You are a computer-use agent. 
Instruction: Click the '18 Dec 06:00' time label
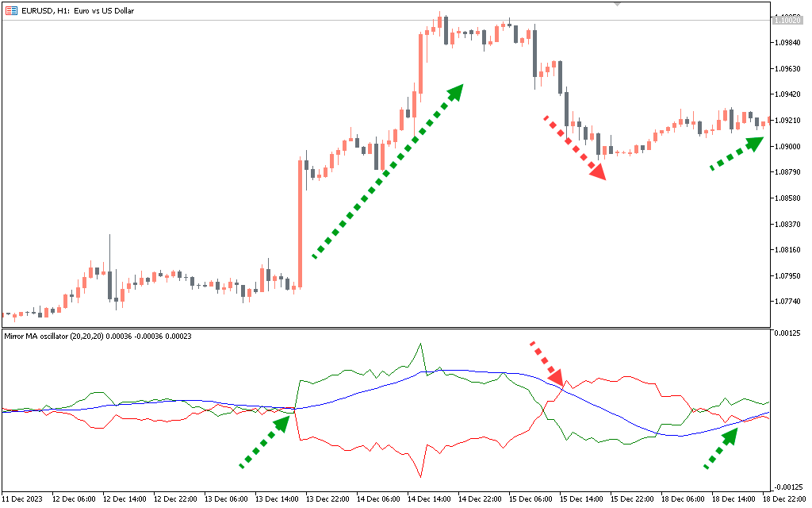pyautogui.click(x=683, y=498)
